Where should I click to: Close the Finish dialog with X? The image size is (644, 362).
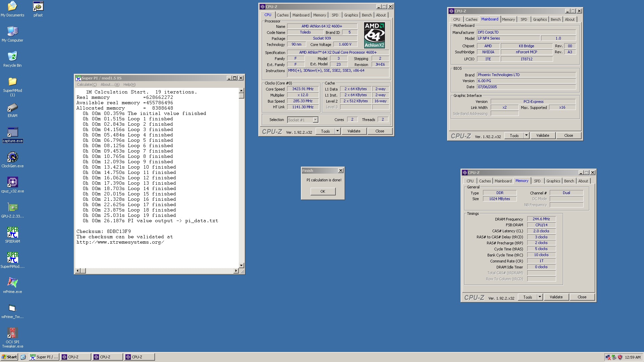click(x=340, y=171)
